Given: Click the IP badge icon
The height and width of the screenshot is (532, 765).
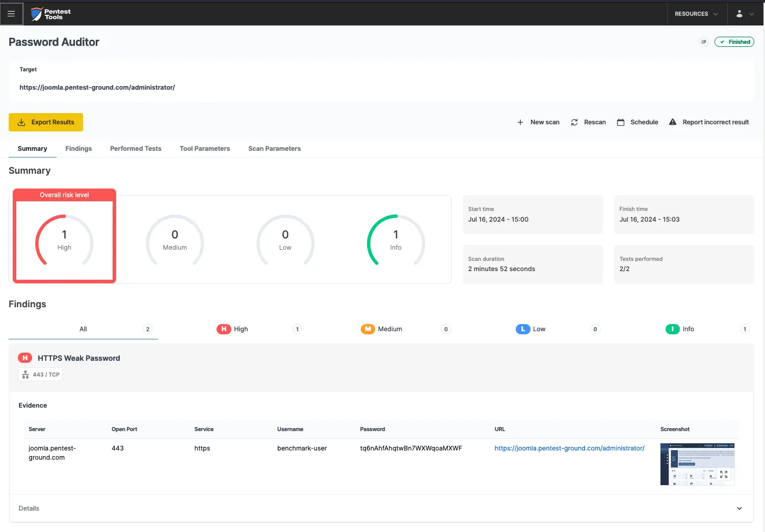Looking at the screenshot, I should 704,42.
